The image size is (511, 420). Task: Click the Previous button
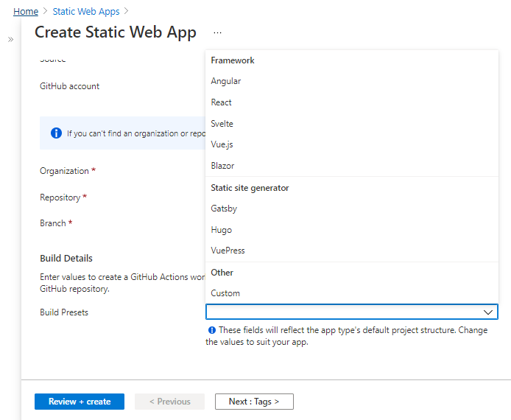(x=169, y=402)
